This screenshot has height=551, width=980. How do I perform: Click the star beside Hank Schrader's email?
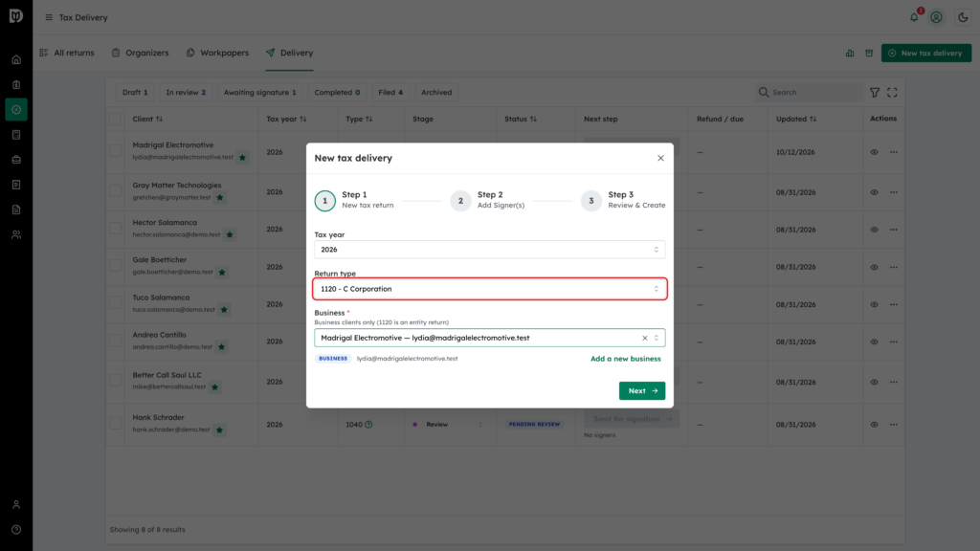[219, 430]
